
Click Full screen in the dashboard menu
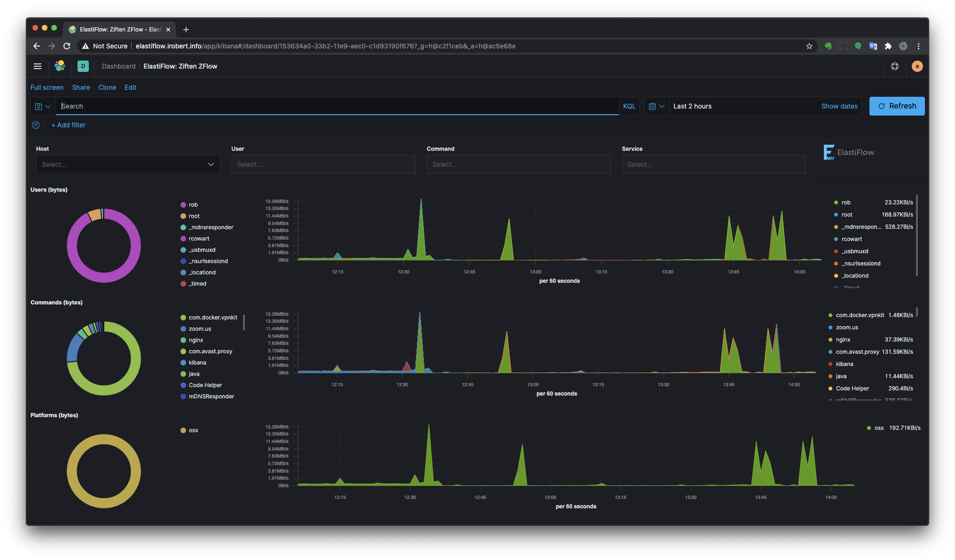coord(47,87)
